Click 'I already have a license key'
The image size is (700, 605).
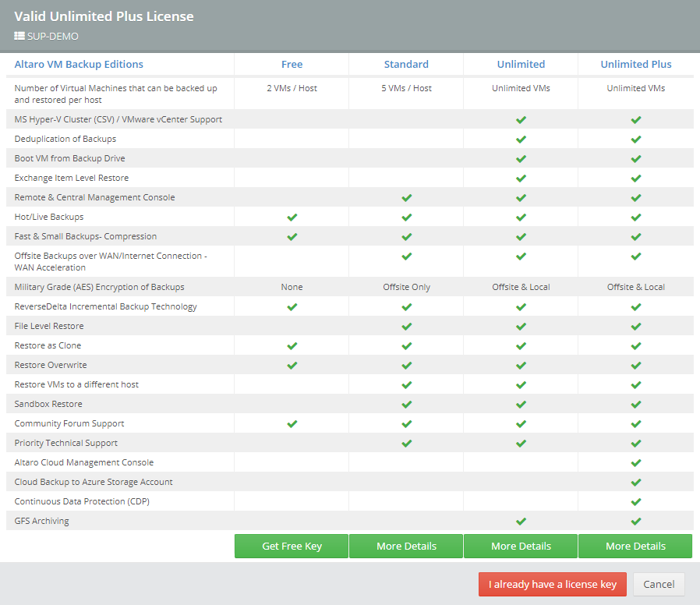point(552,584)
